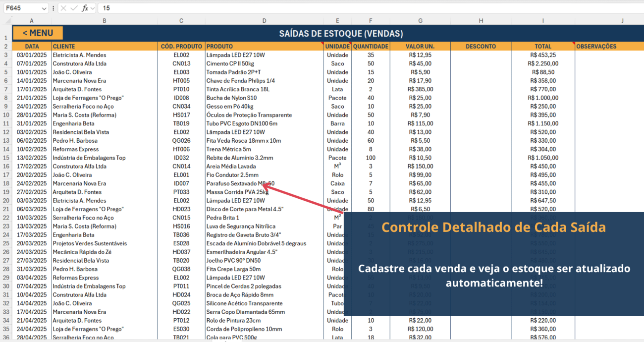
Task: Click the red comment indicator on TOTAL header
Action: pos(573,44)
